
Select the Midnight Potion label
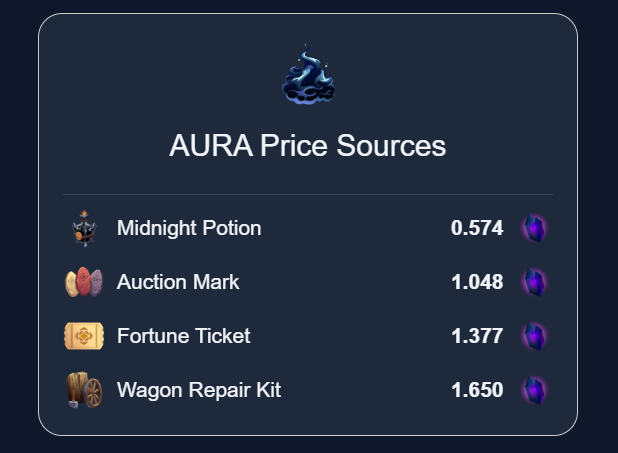(189, 228)
